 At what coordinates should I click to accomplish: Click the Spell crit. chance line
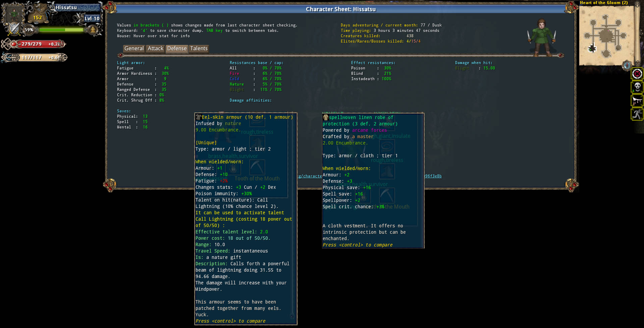pyautogui.click(x=354, y=207)
